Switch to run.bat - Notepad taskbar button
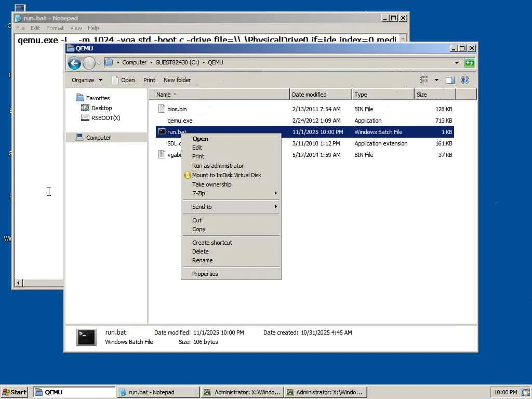532x399 pixels. [158, 392]
